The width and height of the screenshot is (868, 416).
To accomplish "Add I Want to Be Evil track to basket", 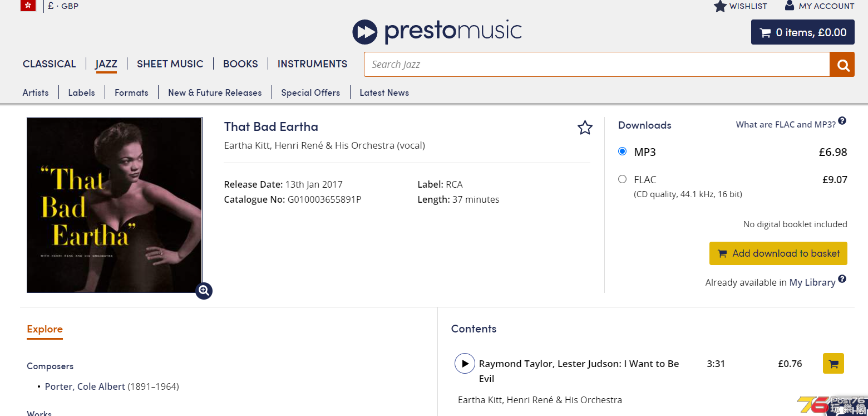I will pyautogui.click(x=833, y=364).
